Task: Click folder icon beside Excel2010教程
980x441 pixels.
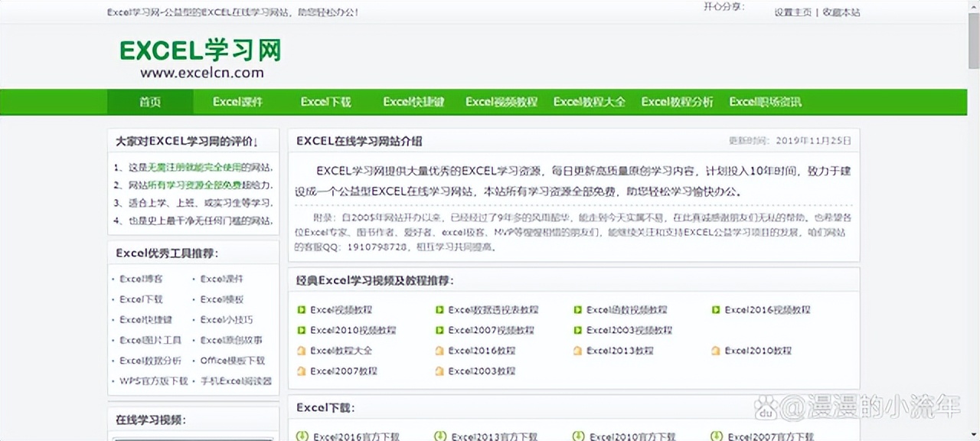Action: (x=716, y=351)
